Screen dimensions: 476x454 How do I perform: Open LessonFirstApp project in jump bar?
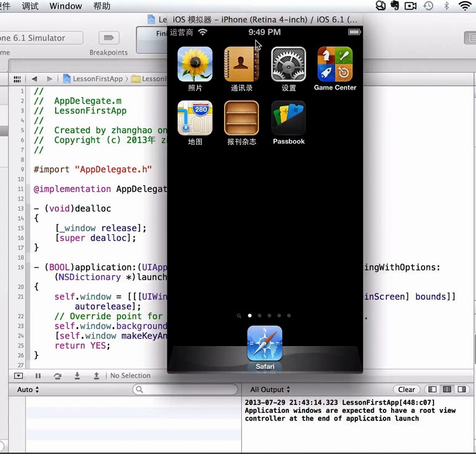pyautogui.click(x=93, y=79)
